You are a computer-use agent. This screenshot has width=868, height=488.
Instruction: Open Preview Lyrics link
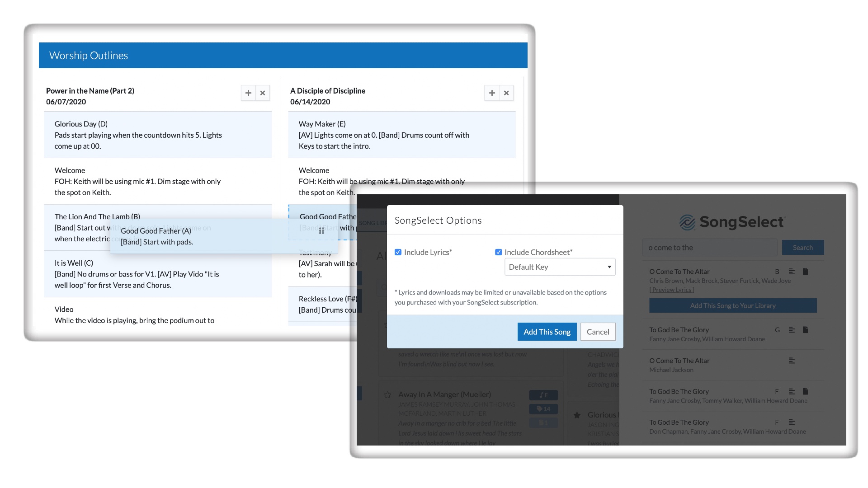671,290
